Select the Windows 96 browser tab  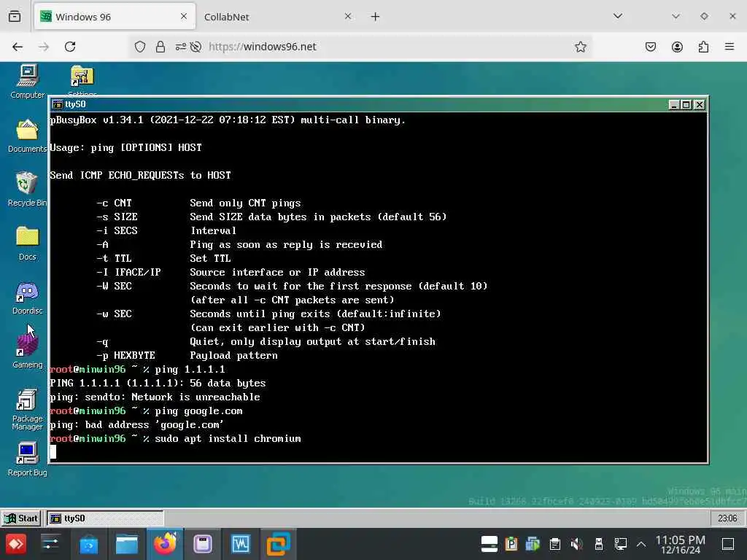point(115,17)
